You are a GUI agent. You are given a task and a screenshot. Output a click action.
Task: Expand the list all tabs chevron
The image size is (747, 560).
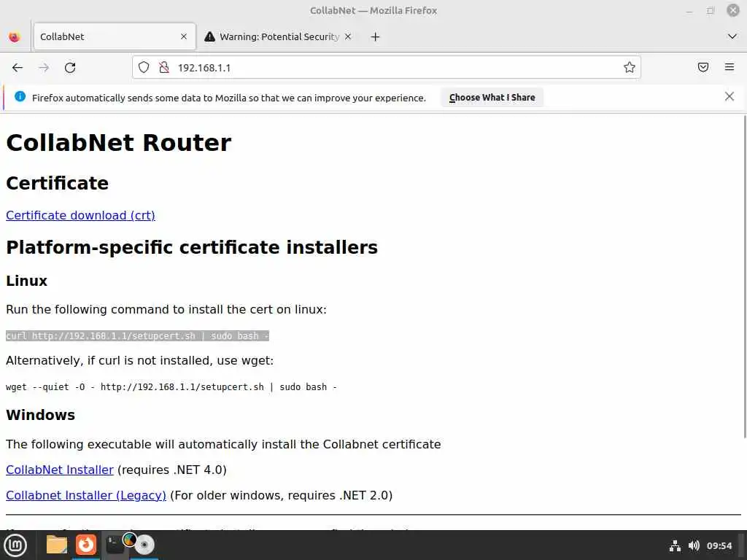coord(732,36)
